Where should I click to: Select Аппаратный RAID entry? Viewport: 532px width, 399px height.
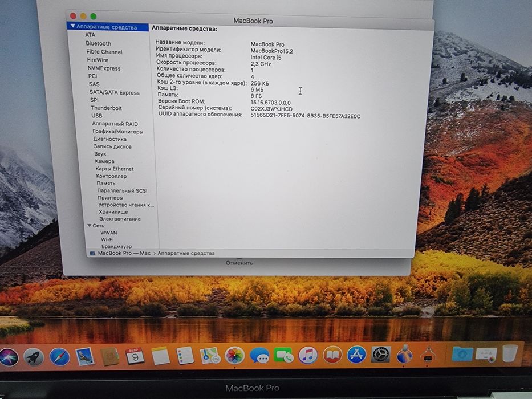pos(115,124)
